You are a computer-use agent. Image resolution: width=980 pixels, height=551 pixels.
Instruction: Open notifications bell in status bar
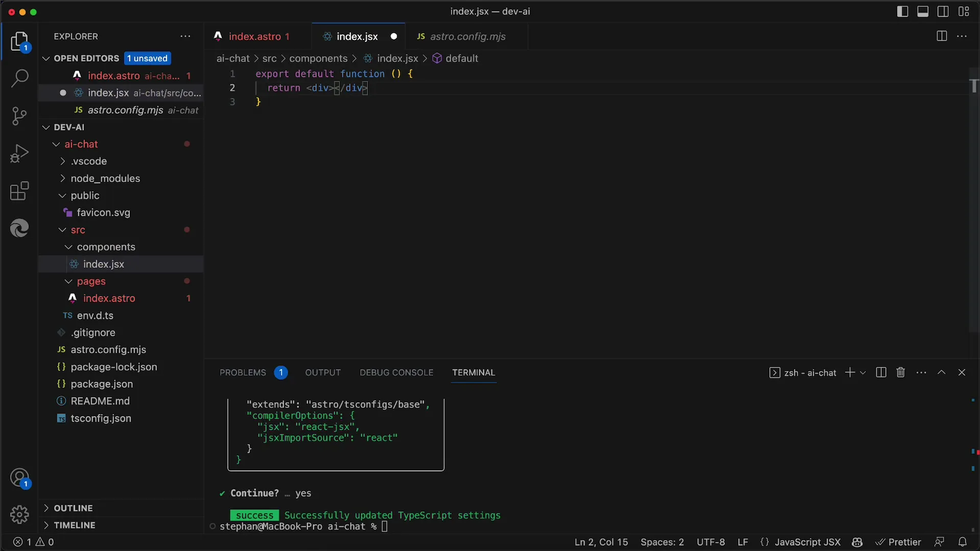point(963,542)
